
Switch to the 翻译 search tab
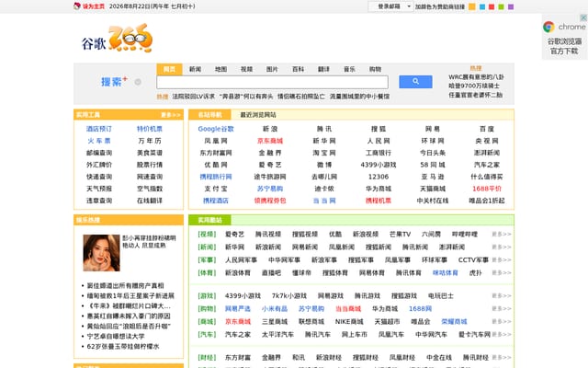(x=323, y=69)
